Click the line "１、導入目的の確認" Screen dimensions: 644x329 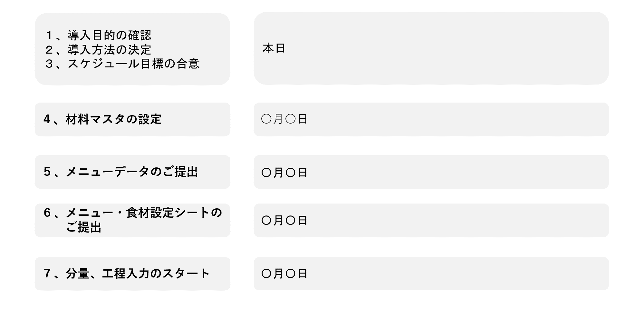pos(98,35)
